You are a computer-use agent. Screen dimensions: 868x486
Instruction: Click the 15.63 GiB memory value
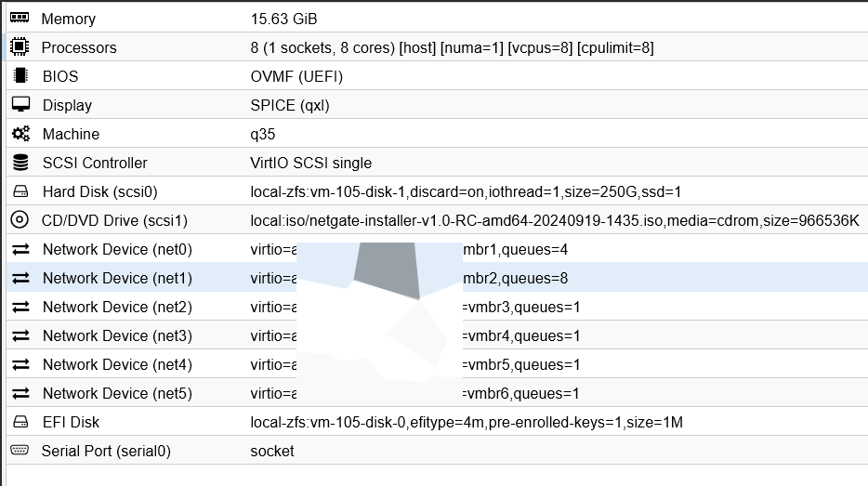[x=290, y=19]
